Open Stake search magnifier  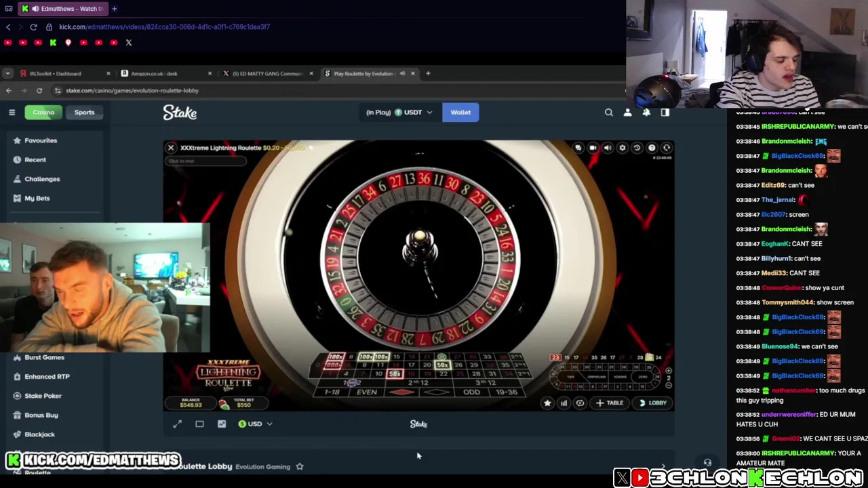point(608,113)
